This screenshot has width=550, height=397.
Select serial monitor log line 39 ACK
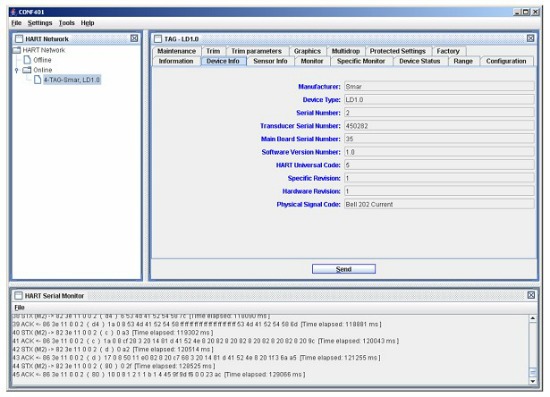point(197,324)
